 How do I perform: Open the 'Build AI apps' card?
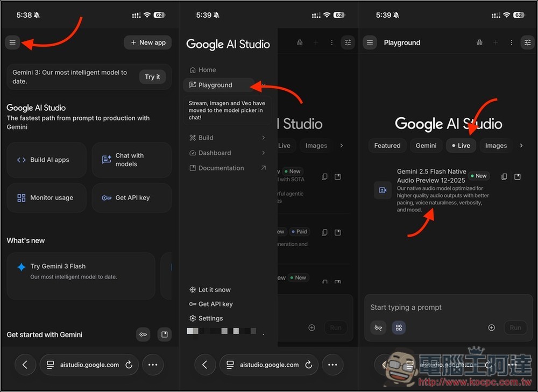click(x=47, y=160)
